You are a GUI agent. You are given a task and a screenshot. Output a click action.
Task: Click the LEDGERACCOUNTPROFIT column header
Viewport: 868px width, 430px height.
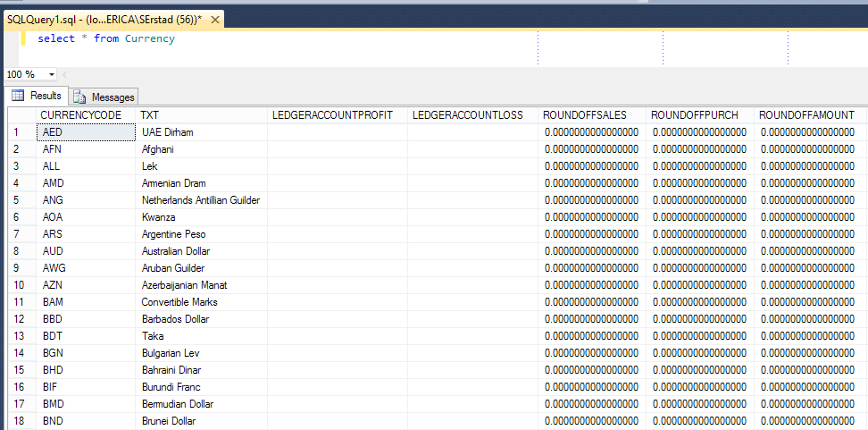[332, 115]
